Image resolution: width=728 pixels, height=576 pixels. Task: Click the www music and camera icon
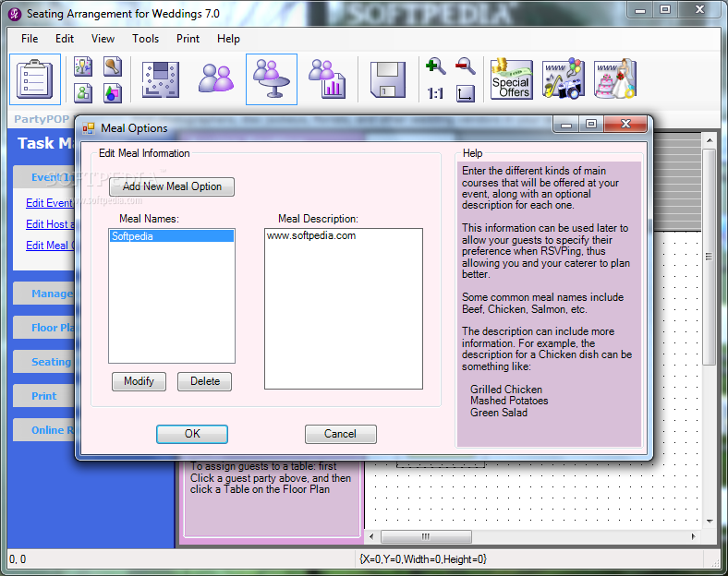564,78
